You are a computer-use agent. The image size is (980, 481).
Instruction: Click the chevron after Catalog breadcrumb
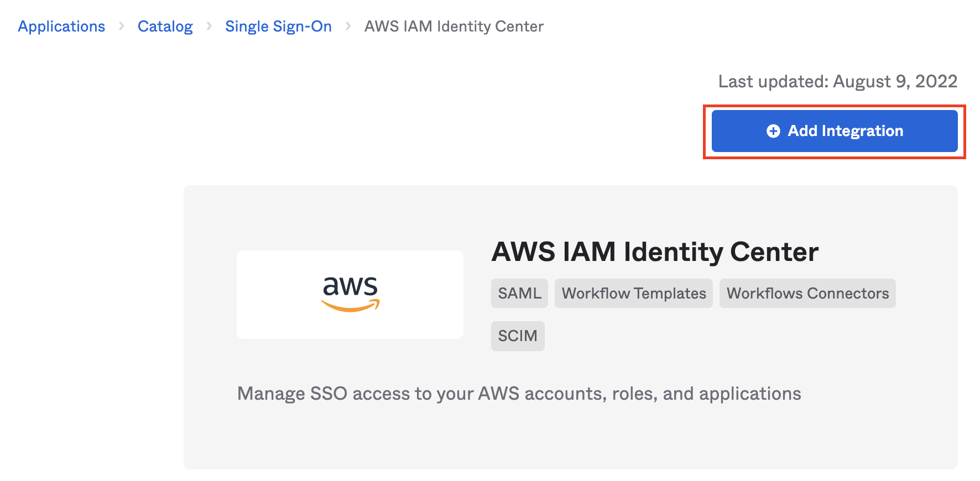pyautogui.click(x=209, y=26)
